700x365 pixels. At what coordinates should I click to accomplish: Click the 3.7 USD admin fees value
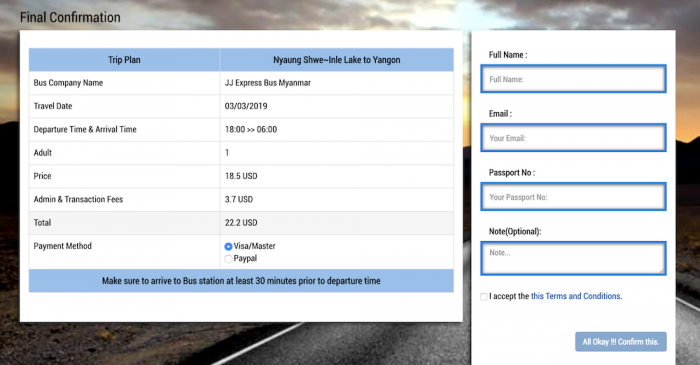pos(239,199)
